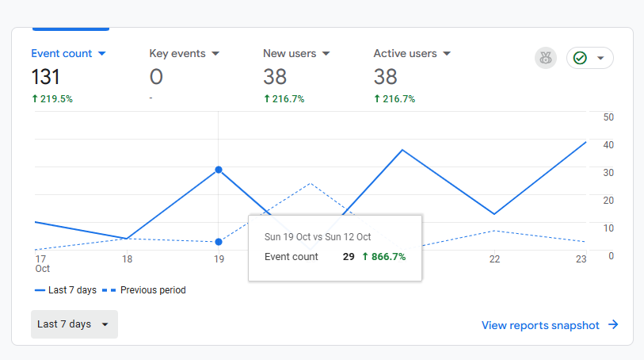
Task: Click the x-axis label 22
Action: pos(494,259)
